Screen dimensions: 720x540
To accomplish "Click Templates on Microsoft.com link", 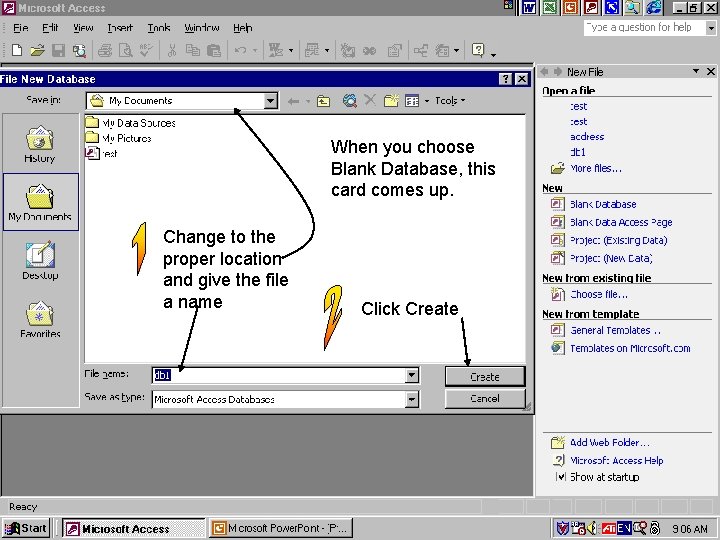I will [x=630, y=348].
